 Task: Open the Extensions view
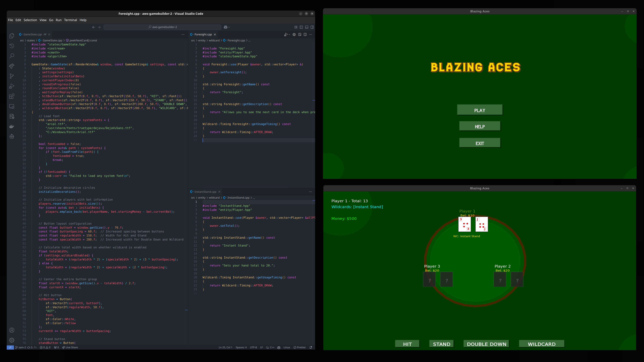click(12, 96)
